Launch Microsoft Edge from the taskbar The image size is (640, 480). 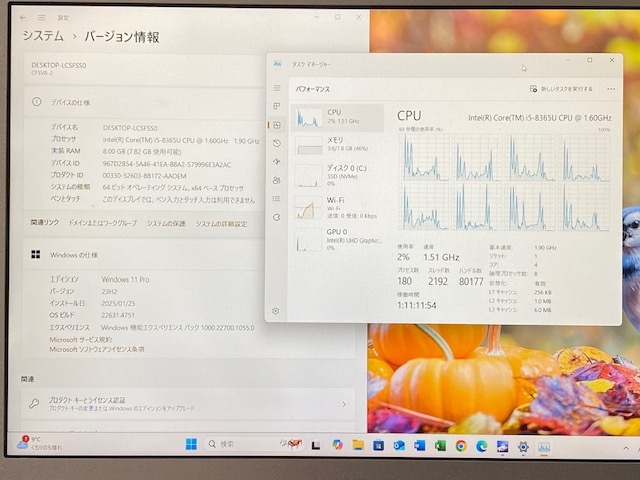pyautogui.click(x=482, y=447)
